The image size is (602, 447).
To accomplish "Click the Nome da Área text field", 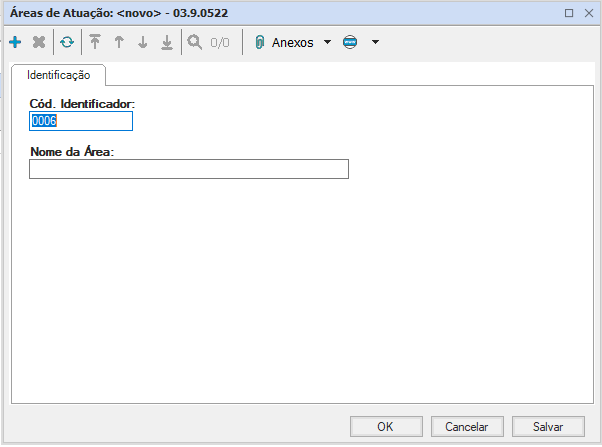I will 189,169.
